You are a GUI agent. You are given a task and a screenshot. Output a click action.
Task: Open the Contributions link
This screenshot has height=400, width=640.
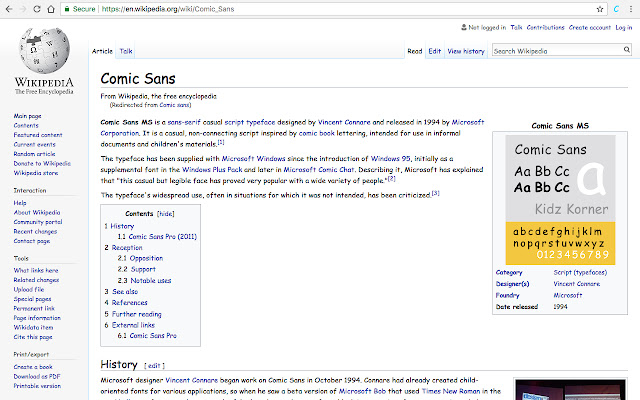[545, 27]
